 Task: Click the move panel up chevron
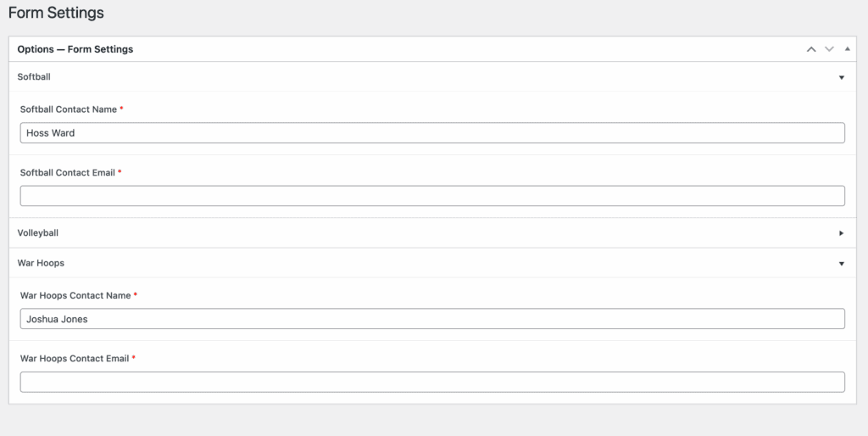point(811,49)
